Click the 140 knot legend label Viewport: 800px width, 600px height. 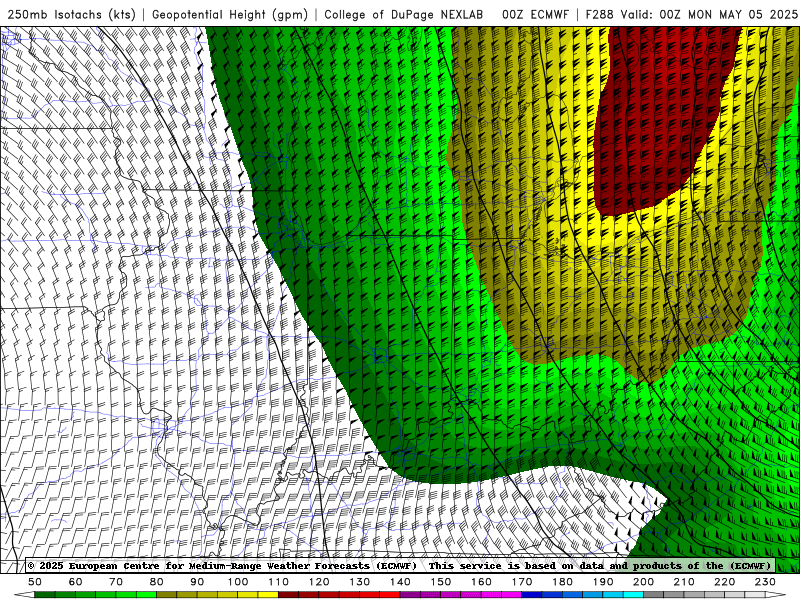(x=400, y=582)
